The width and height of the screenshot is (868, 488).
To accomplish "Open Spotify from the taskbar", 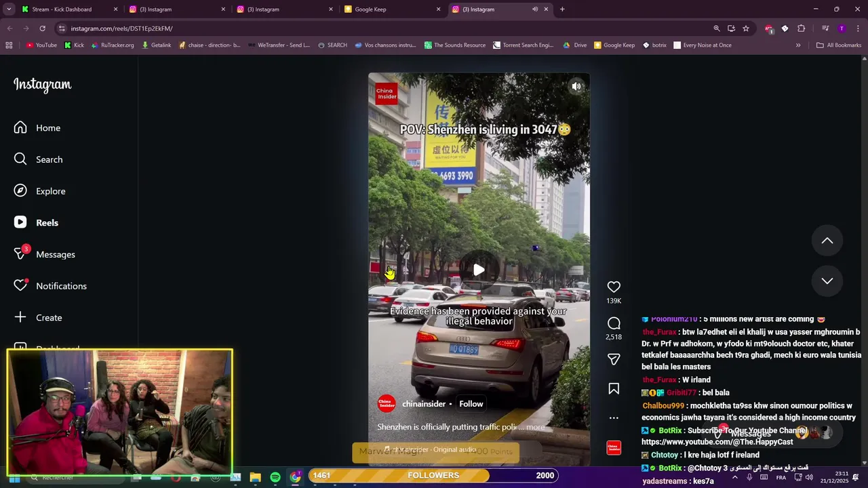I will pos(275,477).
